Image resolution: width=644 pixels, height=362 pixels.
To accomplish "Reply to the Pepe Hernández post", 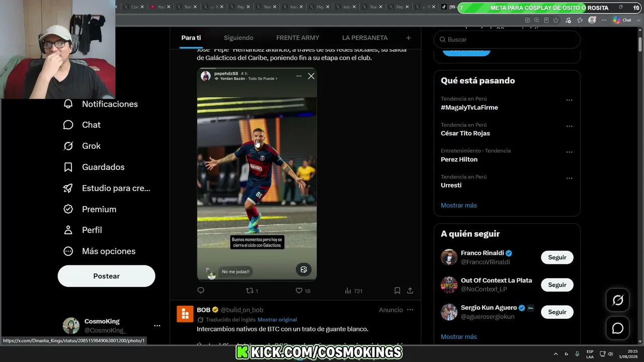I will (x=201, y=291).
